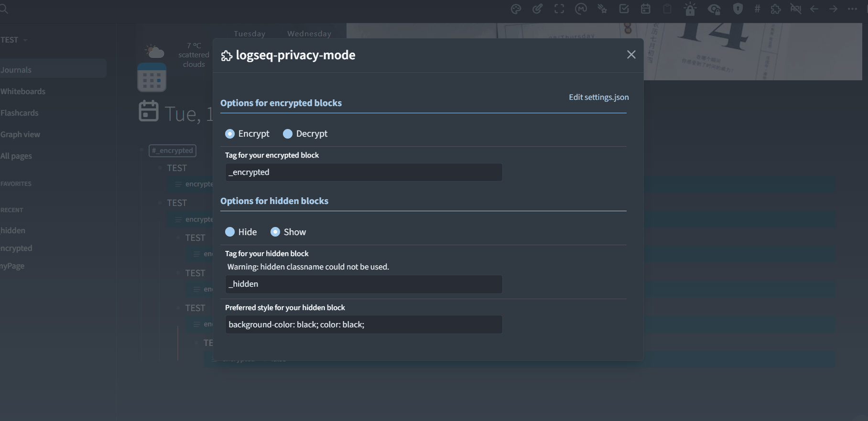Click the first TEST block in journal
The width and height of the screenshot is (868, 421).
click(x=177, y=168)
